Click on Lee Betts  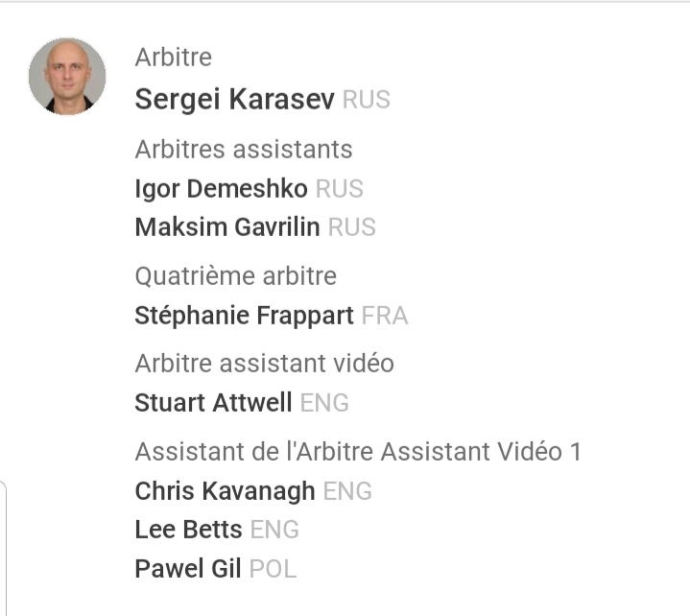pos(188,530)
